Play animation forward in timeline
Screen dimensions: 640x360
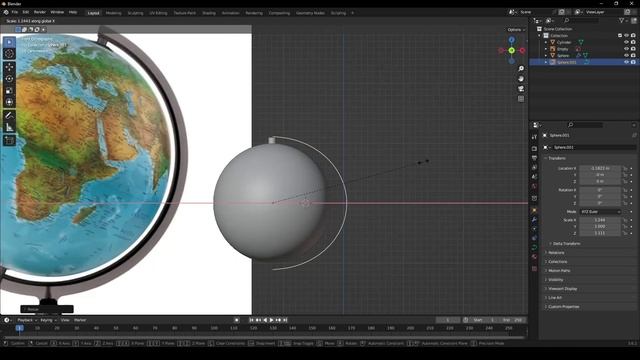coord(271,320)
